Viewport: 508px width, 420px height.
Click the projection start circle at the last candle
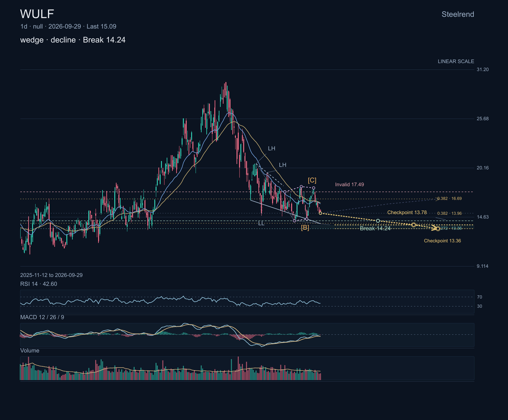click(320, 213)
